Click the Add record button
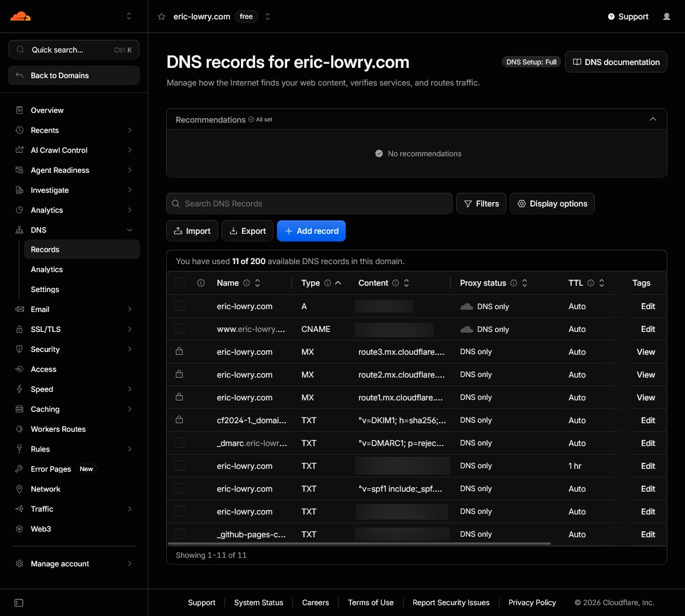 tap(311, 231)
